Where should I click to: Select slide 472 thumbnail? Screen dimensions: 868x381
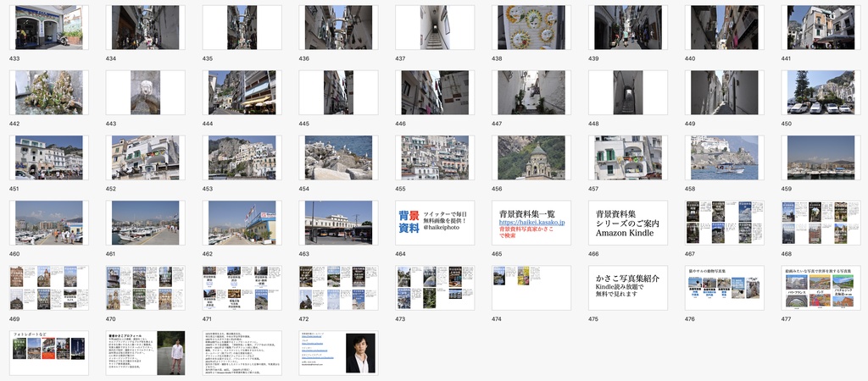click(338, 288)
